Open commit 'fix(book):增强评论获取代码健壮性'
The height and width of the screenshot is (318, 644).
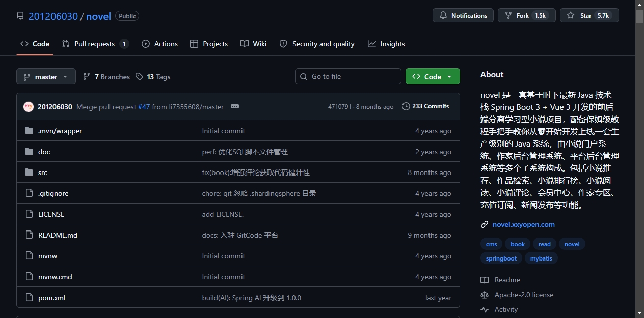click(x=256, y=172)
